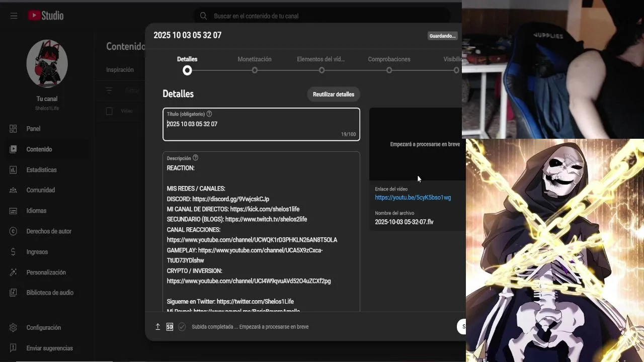The height and width of the screenshot is (362, 644).
Task: Click the REACTION: line in description
Action: coord(181,168)
